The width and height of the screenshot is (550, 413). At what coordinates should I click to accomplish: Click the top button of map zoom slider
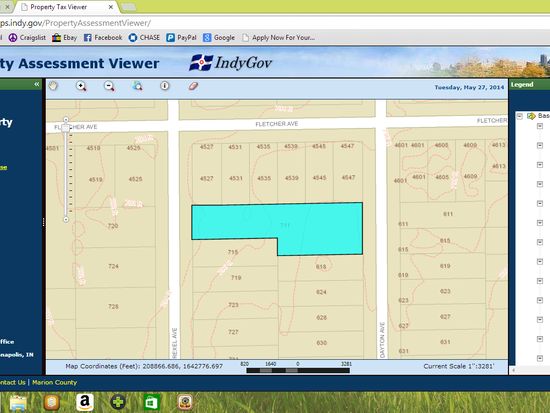coord(66,120)
